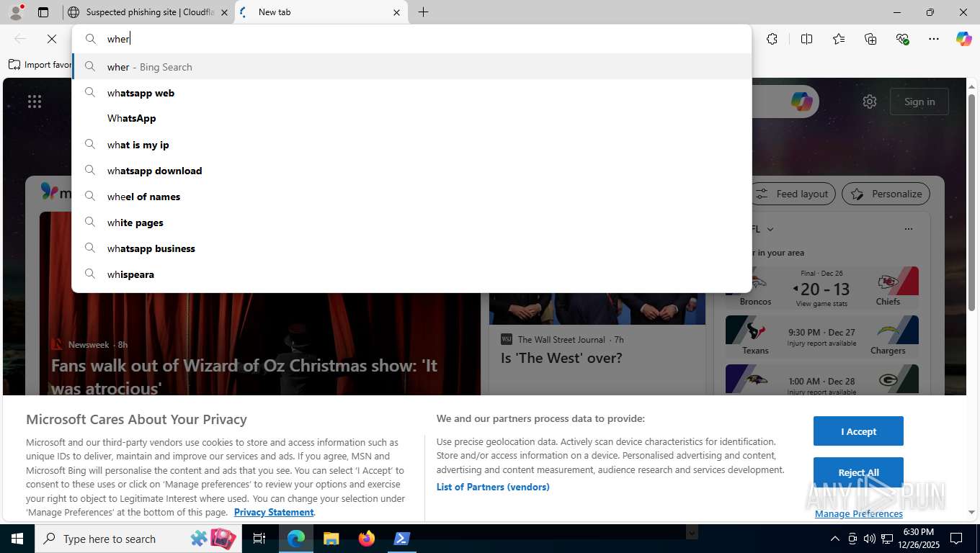Select 'what is my ip' suggestion
Viewport: 980px width, 553px height.
coord(411,145)
